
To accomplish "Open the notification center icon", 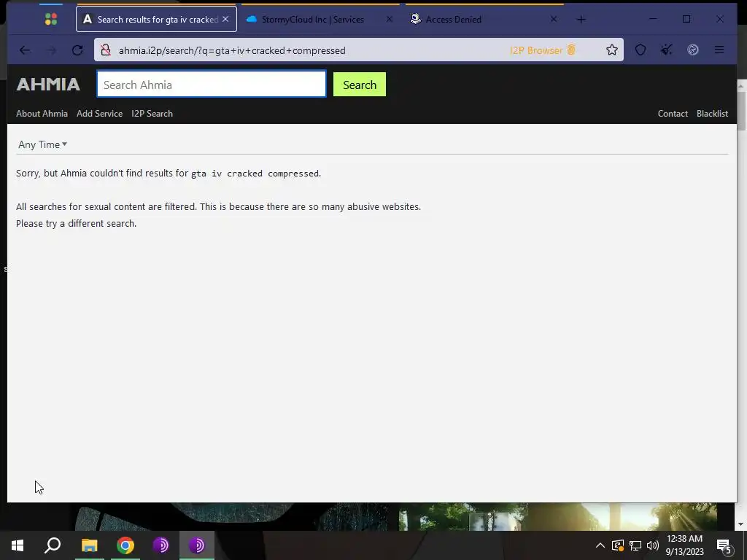I will click(724, 545).
